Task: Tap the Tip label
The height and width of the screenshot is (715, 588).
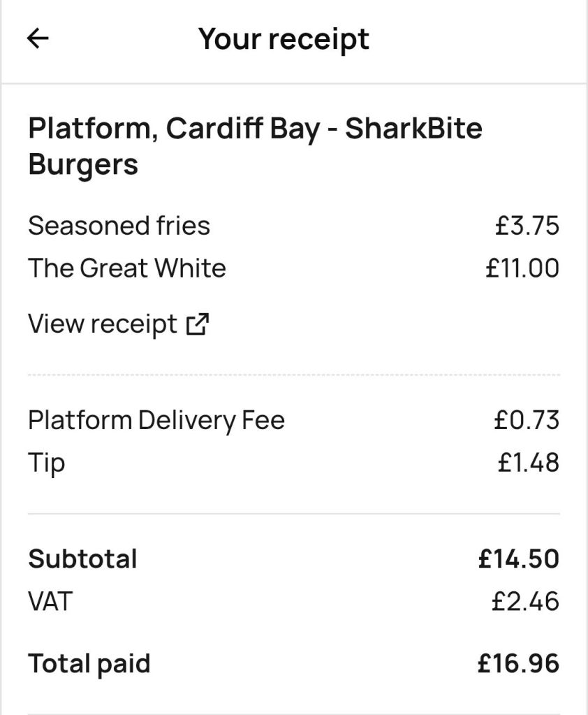Action: [46, 463]
